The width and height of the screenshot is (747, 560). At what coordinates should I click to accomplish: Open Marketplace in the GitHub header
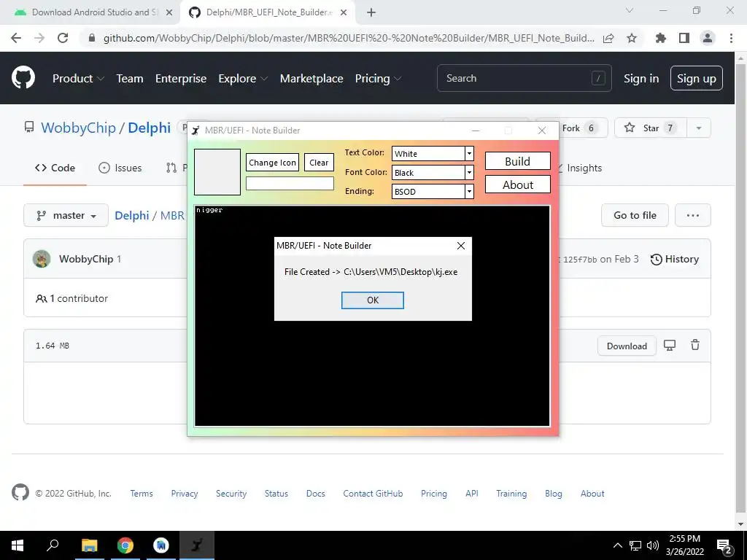[311, 79]
